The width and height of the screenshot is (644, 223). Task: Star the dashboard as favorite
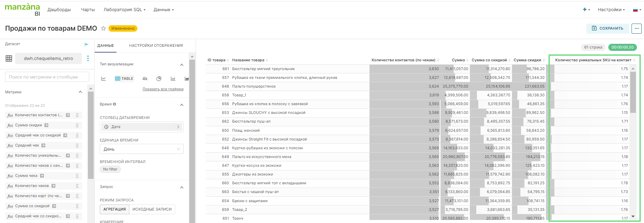103,28
